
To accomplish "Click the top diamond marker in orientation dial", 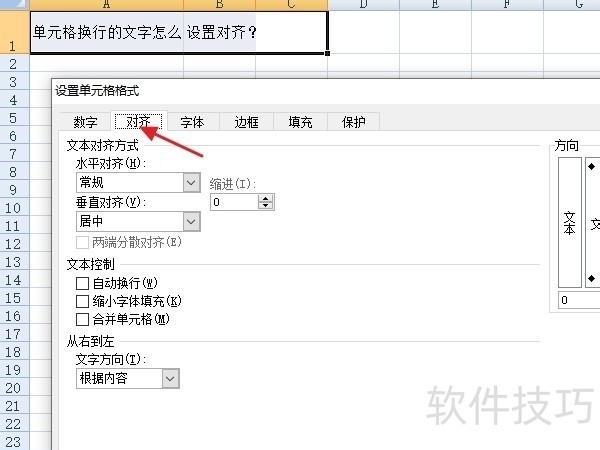I will click(x=592, y=166).
